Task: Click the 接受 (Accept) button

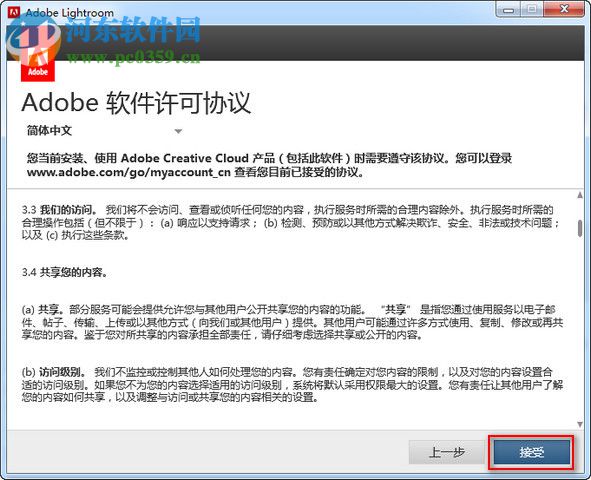Action: [x=531, y=452]
